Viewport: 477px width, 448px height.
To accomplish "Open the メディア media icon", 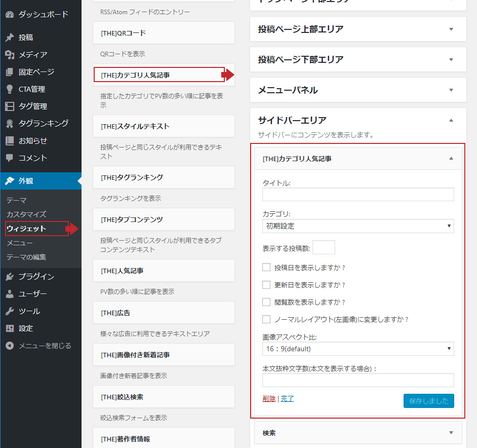I will coord(10,55).
